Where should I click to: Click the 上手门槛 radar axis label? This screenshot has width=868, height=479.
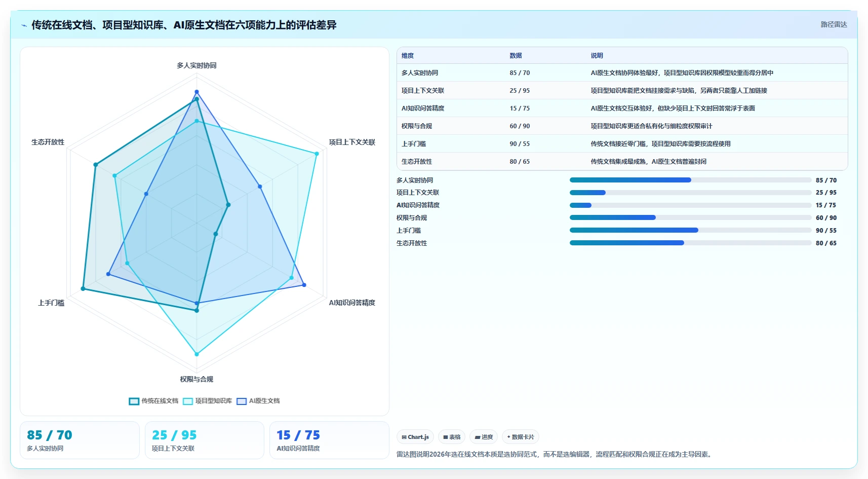click(x=51, y=303)
